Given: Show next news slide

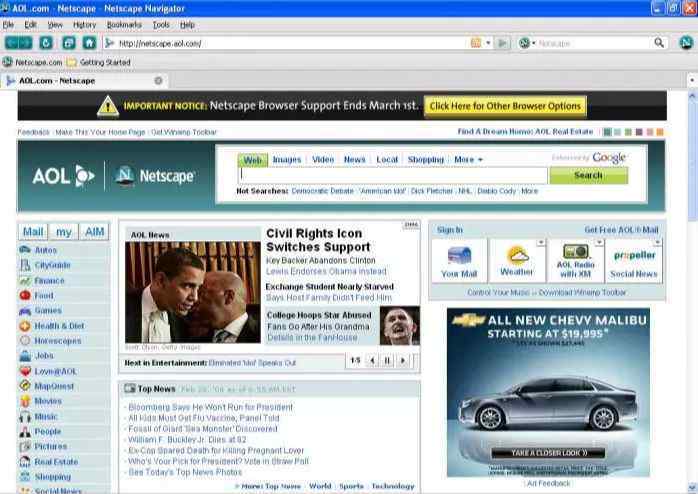Looking at the screenshot, I should pyautogui.click(x=403, y=360).
